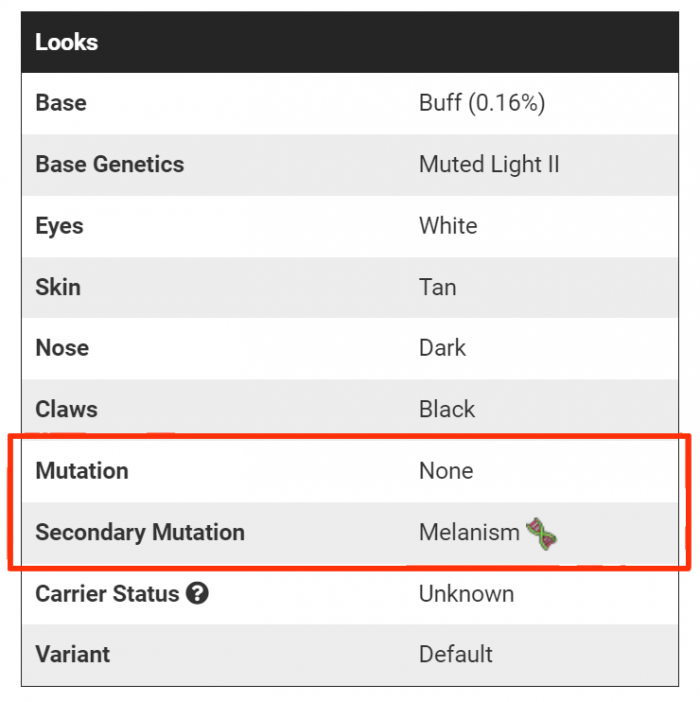Click the Eyes row label
700x702 pixels.
pyautogui.click(x=59, y=226)
